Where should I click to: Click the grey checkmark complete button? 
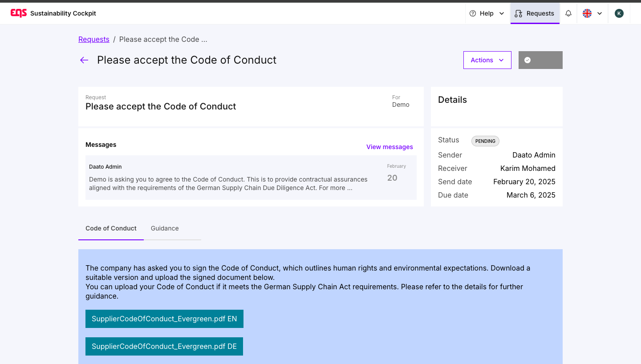pos(540,60)
